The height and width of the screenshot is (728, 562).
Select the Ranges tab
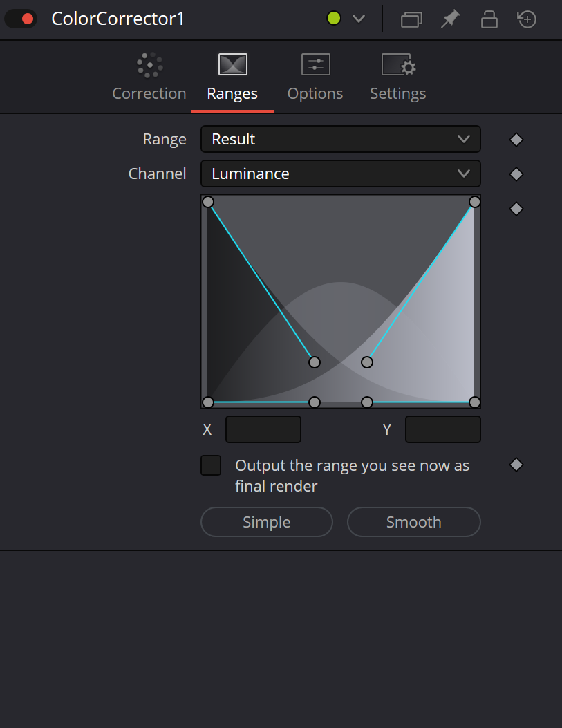(x=232, y=77)
